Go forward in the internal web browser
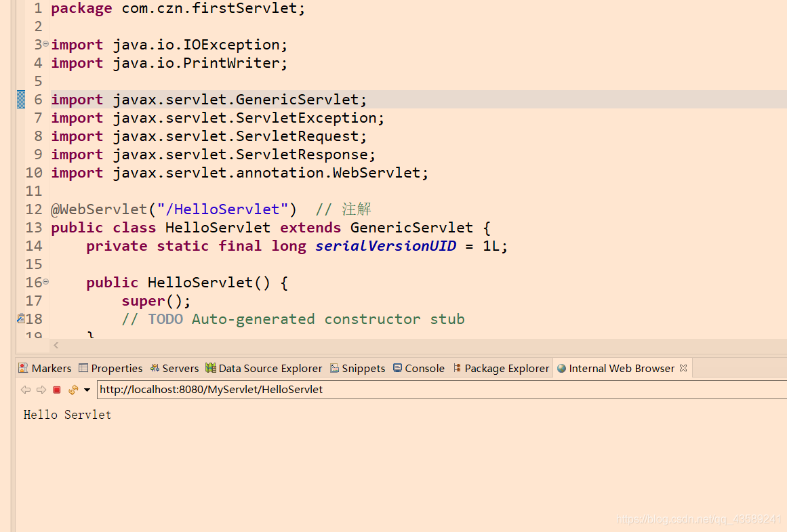The height and width of the screenshot is (532, 787). 41,390
